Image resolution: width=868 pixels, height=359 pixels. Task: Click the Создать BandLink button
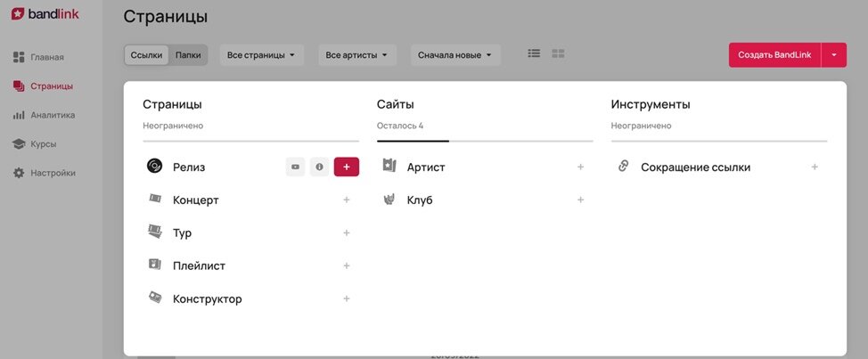pos(774,54)
